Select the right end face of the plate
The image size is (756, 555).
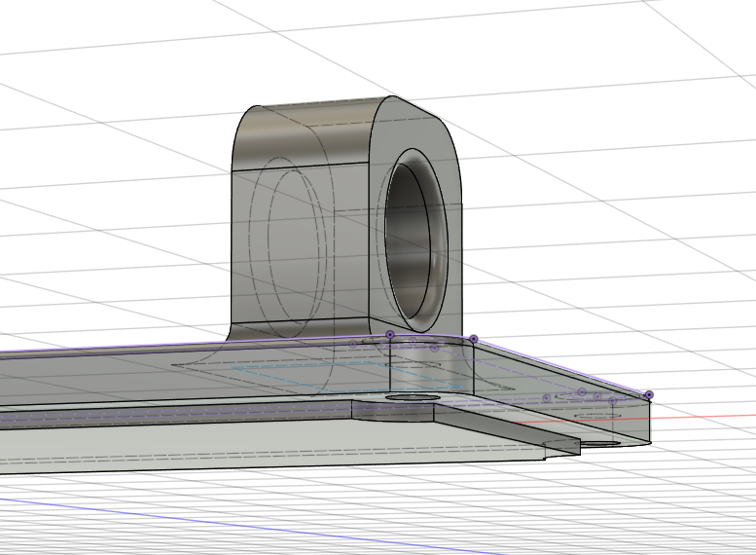tap(634, 421)
